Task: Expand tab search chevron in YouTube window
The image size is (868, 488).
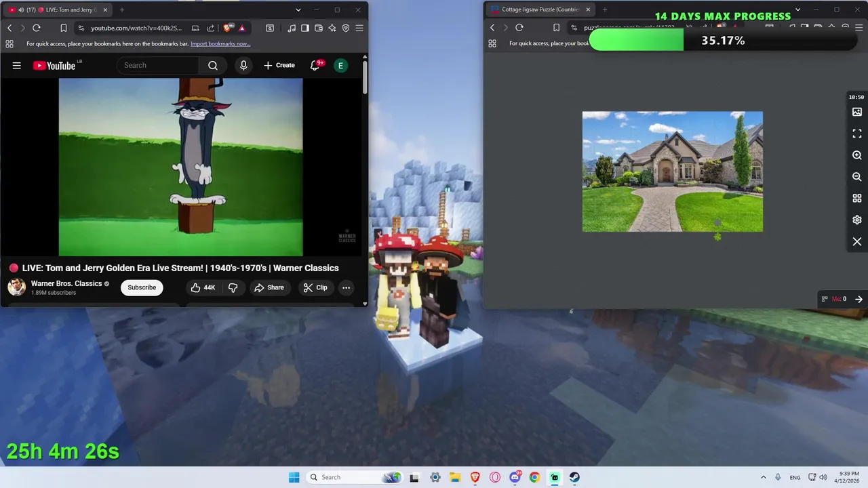Action: [298, 10]
